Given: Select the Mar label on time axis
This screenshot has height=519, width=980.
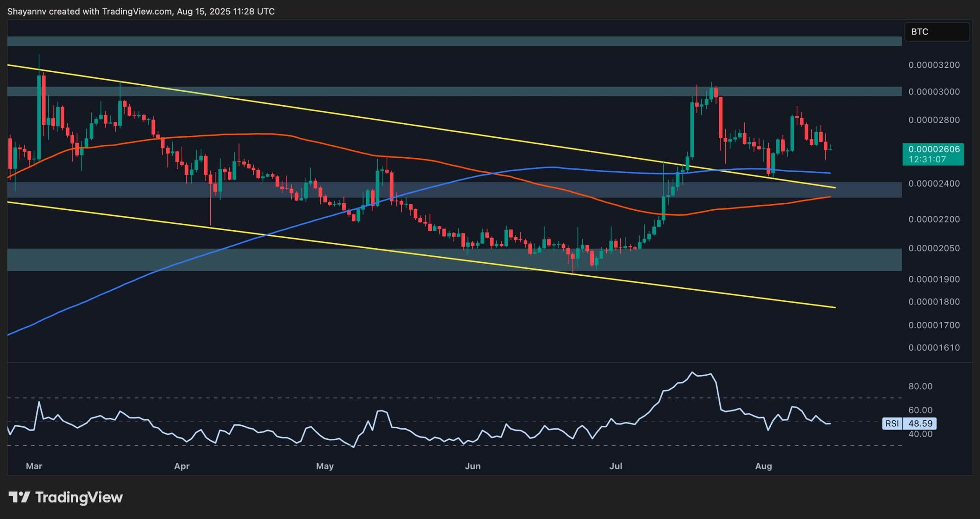Looking at the screenshot, I should coord(34,466).
